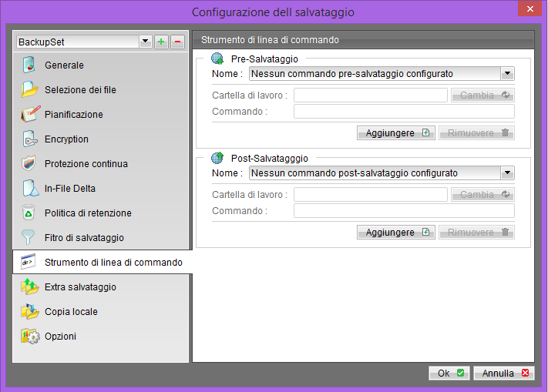Image resolution: width=548 pixels, height=392 pixels.
Task: Open the Selezione dei file section
Action: pos(101,89)
